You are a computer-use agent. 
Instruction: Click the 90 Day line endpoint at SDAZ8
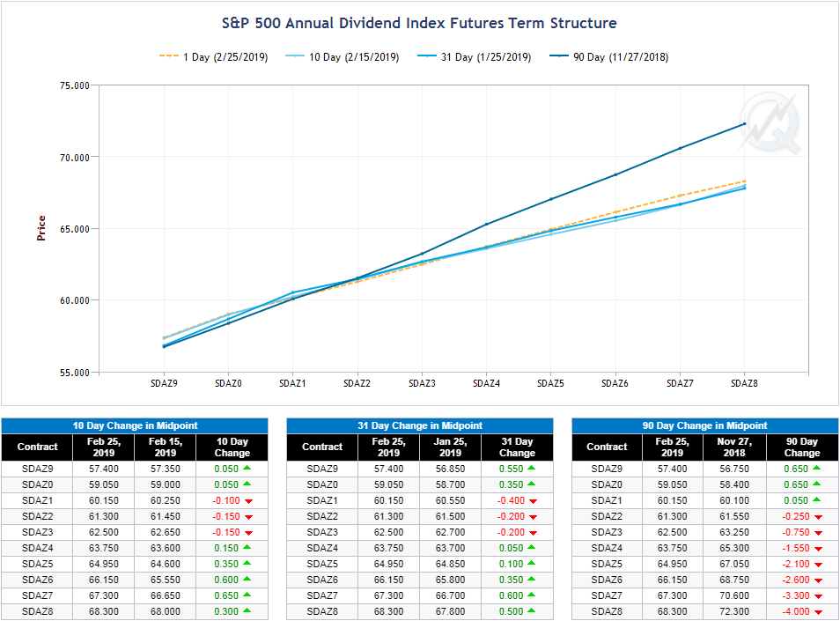(x=745, y=123)
